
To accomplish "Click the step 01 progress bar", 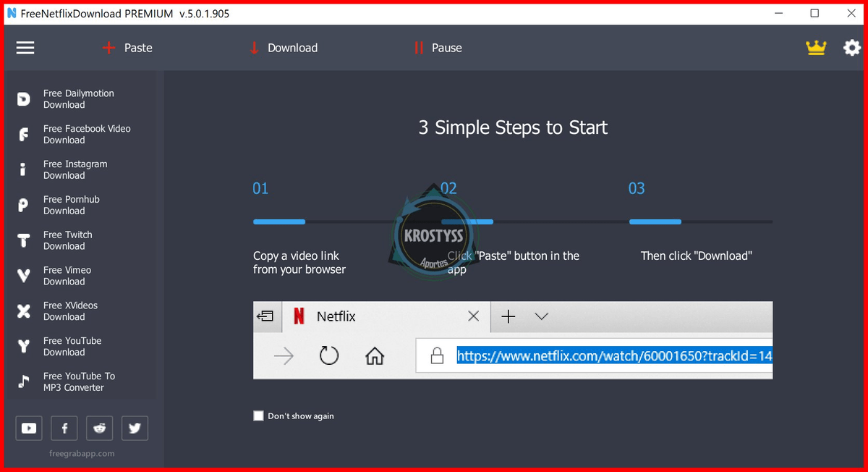I will [x=279, y=222].
